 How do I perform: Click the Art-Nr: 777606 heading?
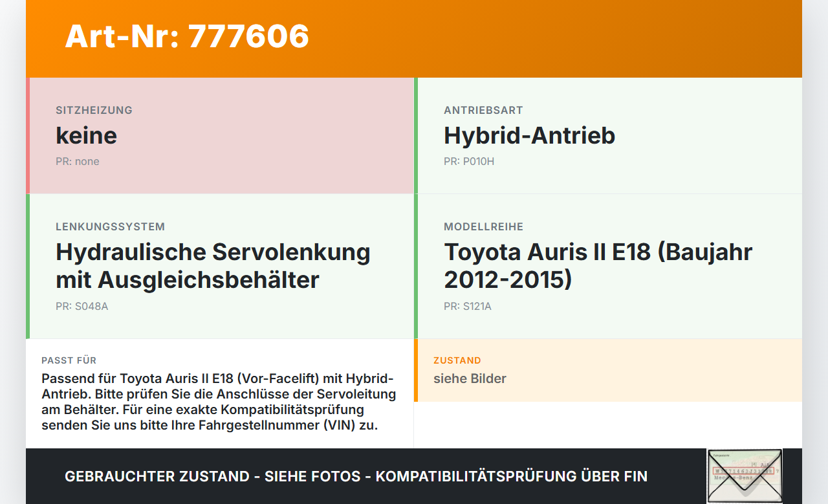pos(187,36)
